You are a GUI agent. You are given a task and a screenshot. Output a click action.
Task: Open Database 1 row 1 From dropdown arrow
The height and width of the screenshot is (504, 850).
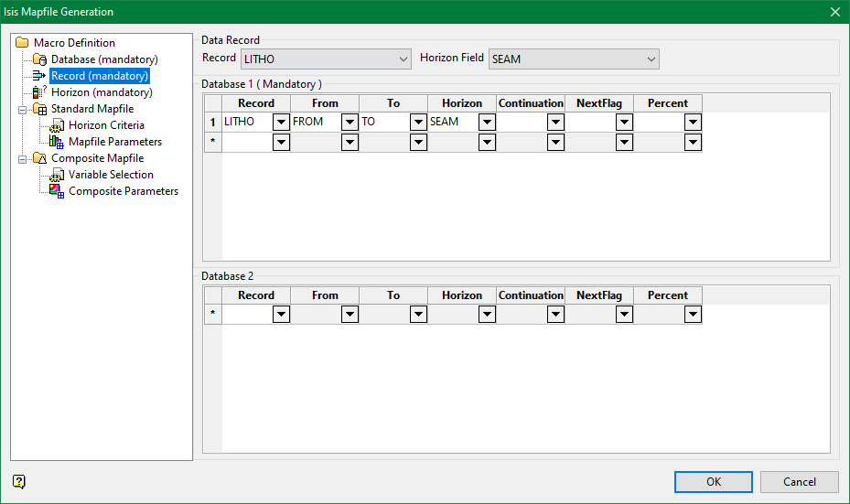pyautogui.click(x=350, y=122)
